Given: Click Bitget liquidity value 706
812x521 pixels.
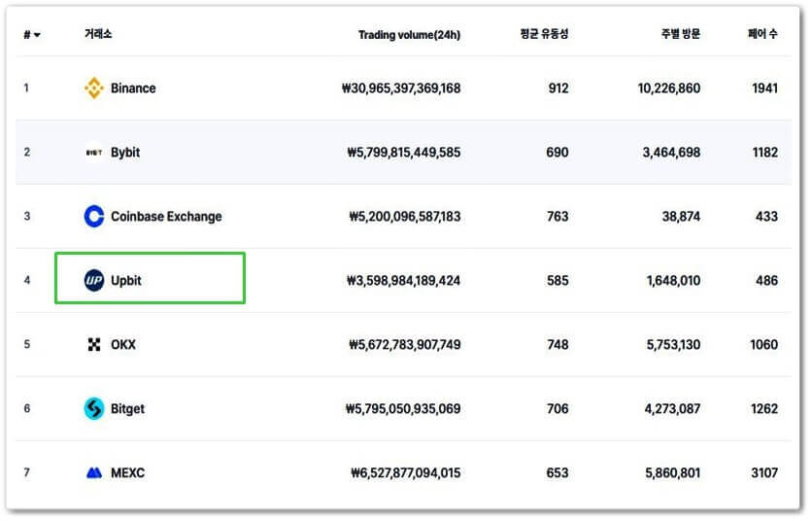Looking at the screenshot, I should [x=558, y=409].
